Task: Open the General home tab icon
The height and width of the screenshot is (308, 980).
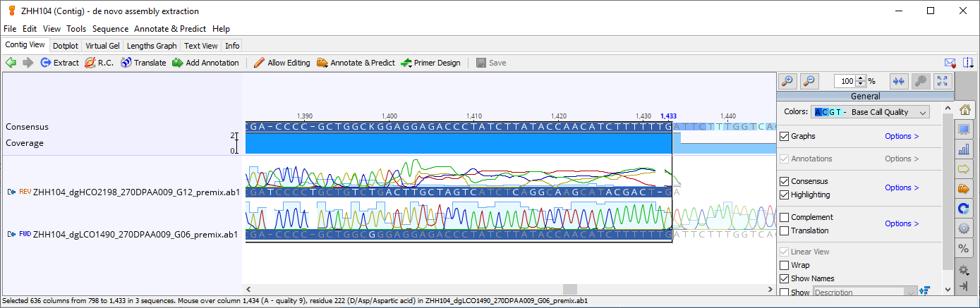Action: click(x=964, y=110)
